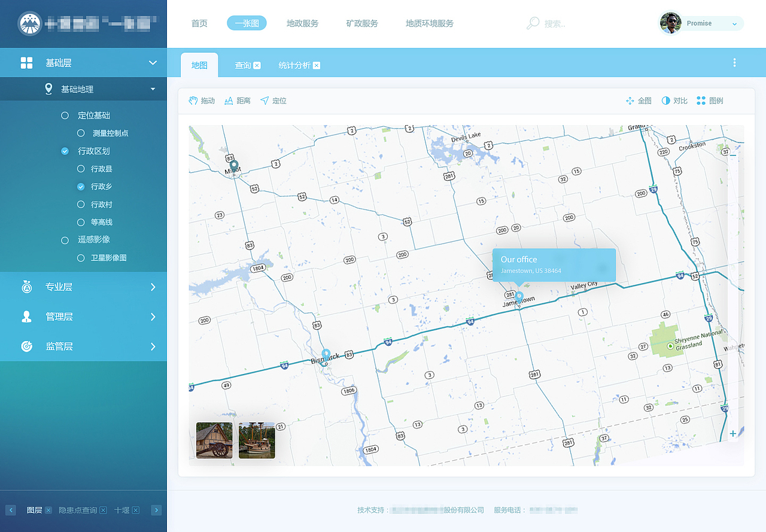Toggle the 定位基础 radio option
Image resolution: width=766 pixels, height=532 pixels.
[x=65, y=115]
